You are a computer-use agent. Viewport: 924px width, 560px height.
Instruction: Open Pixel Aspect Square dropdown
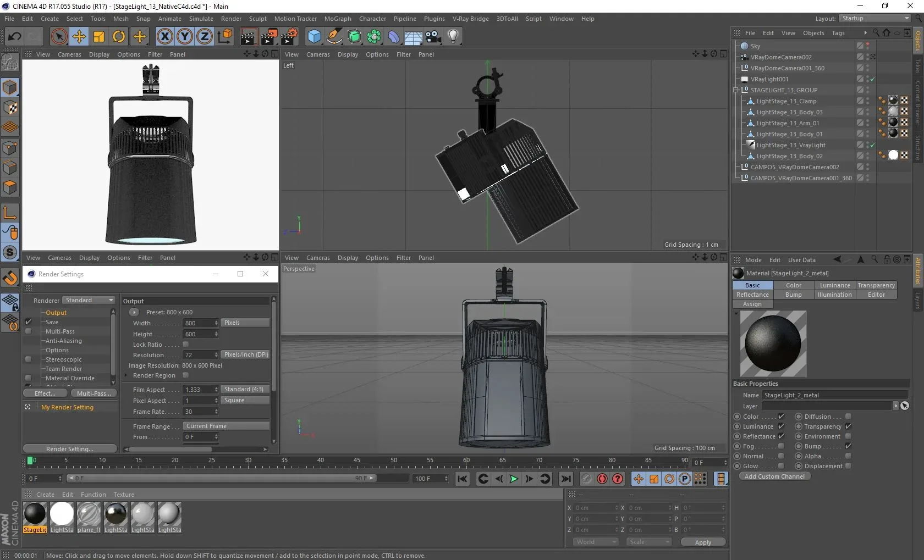[245, 400]
